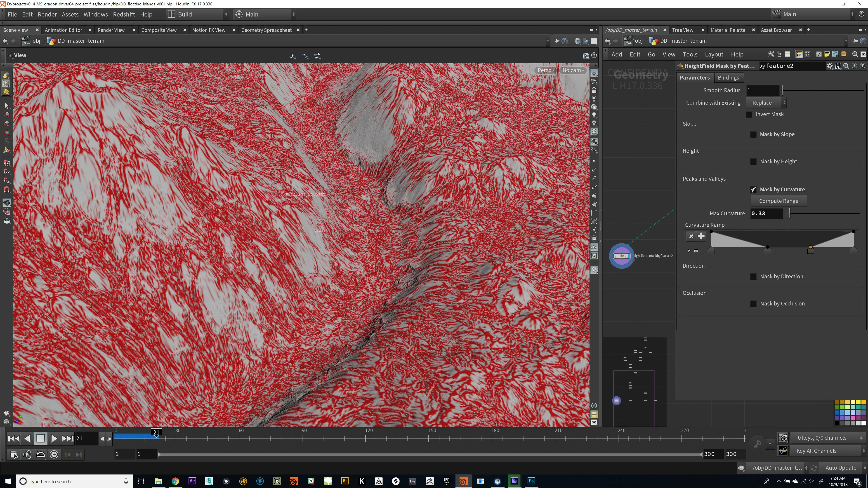Open the network editor Layout menu
868x488 pixels.
714,54
